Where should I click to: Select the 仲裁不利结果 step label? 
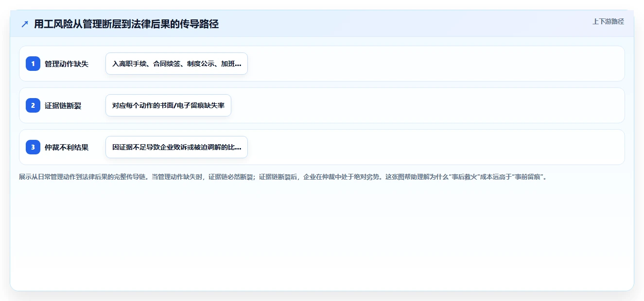67,147
